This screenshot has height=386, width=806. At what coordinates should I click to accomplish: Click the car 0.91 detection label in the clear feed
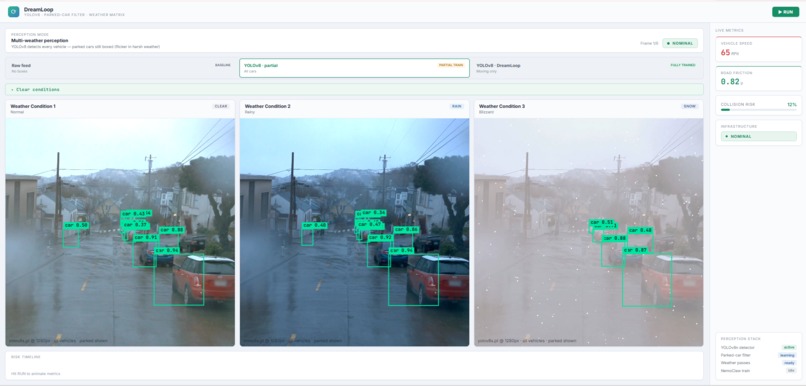(146, 237)
